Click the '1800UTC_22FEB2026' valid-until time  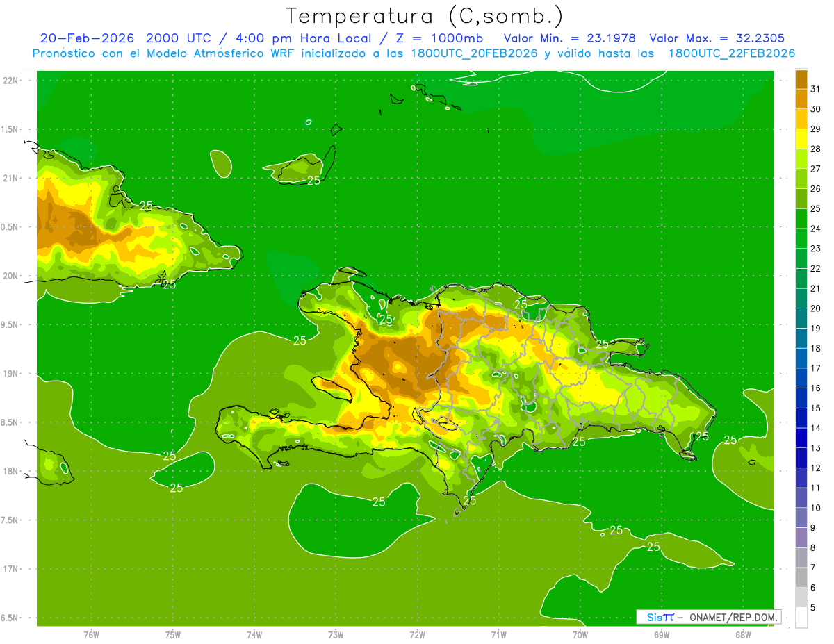pos(732,53)
